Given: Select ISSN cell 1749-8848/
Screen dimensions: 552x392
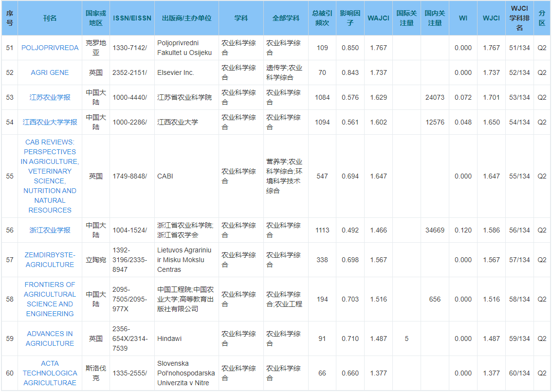Looking at the screenshot, I should [x=132, y=176].
